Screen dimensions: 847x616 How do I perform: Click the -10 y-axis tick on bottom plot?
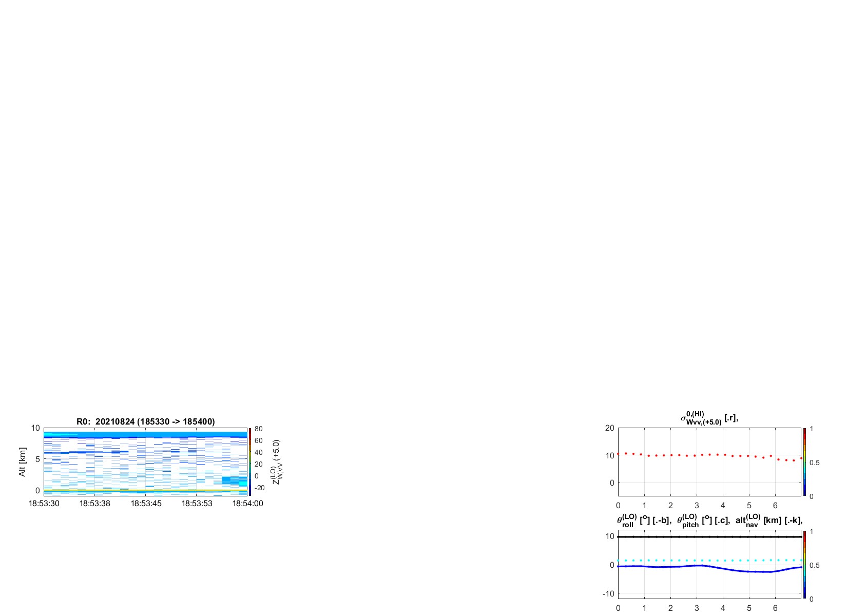point(609,593)
